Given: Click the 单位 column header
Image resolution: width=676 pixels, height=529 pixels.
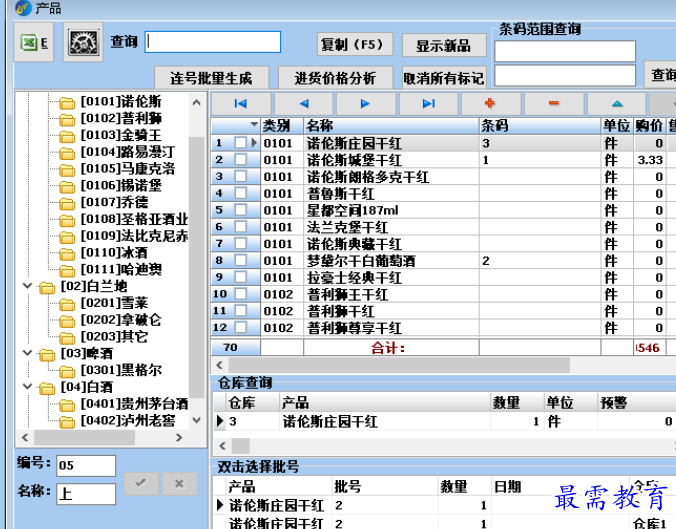Looking at the screenshot, I should coord(617,125).
